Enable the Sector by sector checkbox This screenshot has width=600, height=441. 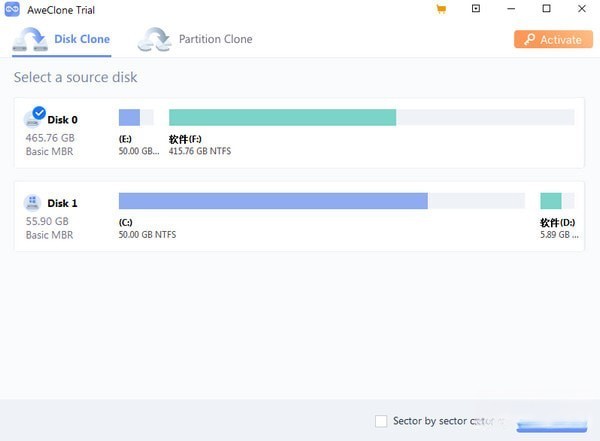point(381,421)
